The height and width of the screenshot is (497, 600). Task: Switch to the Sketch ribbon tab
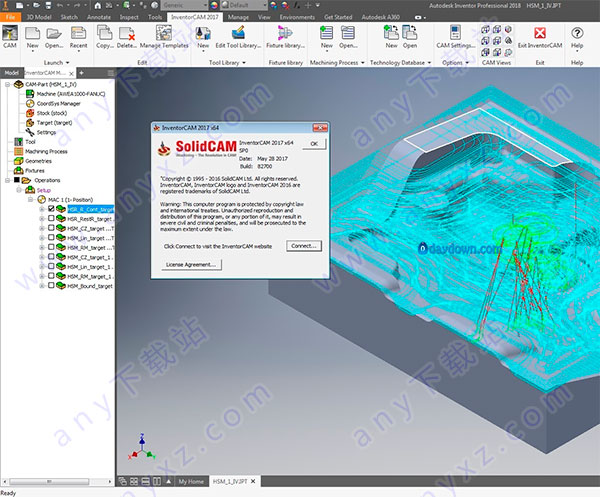pos(69,17)
